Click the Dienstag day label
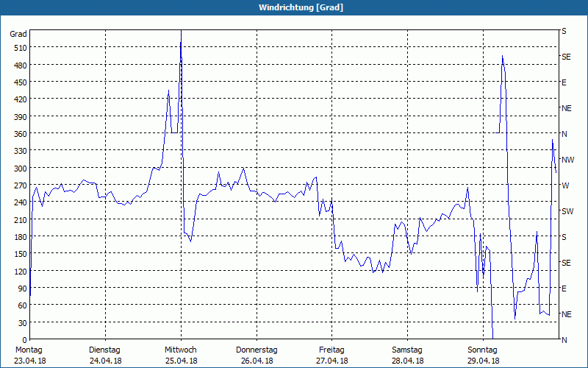The width and height of the screenshot is (588, 368). (x=104, y=350)
